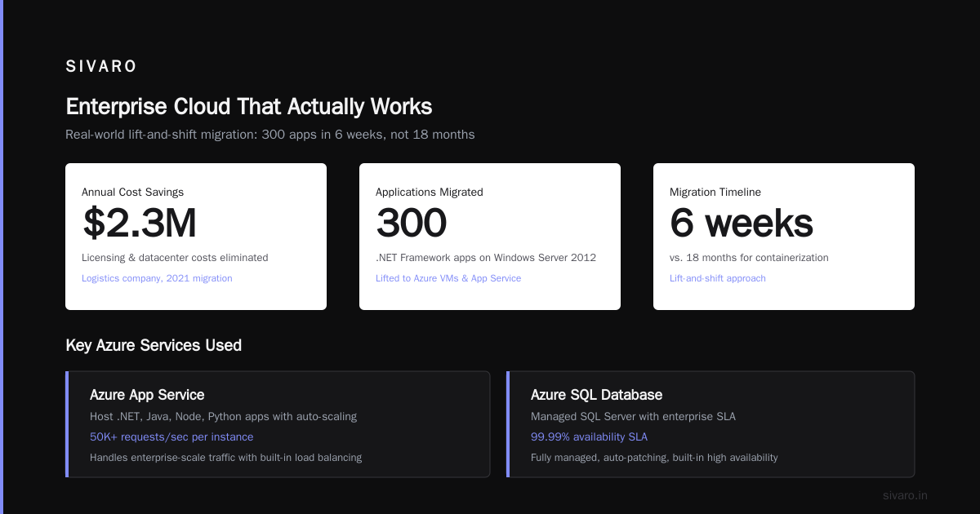
Task: Click "Fully managed, auto-patching" description
Action: 654,458
